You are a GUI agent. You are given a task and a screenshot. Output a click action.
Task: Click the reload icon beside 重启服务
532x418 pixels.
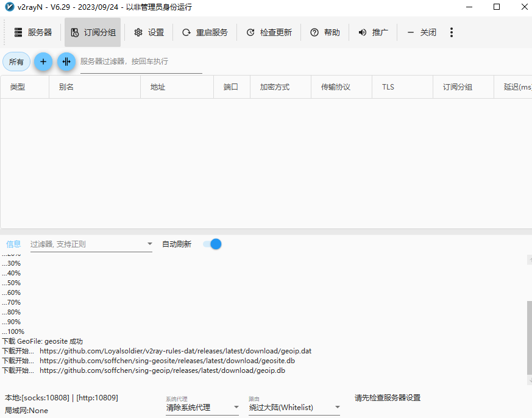186,32
